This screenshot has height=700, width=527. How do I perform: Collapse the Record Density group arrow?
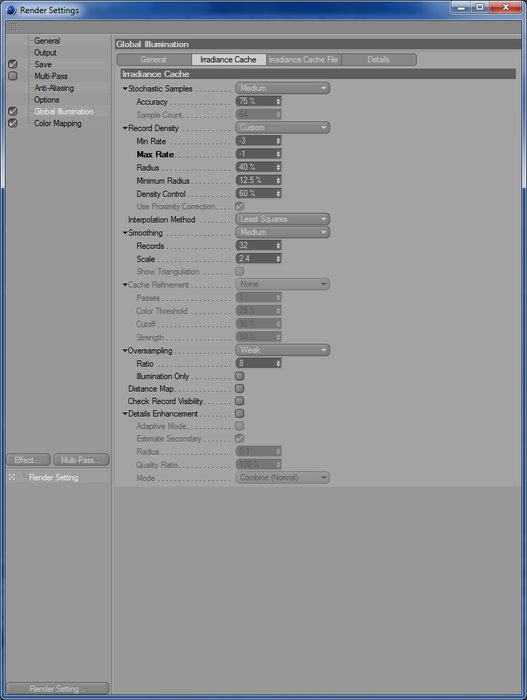[125, 128]
